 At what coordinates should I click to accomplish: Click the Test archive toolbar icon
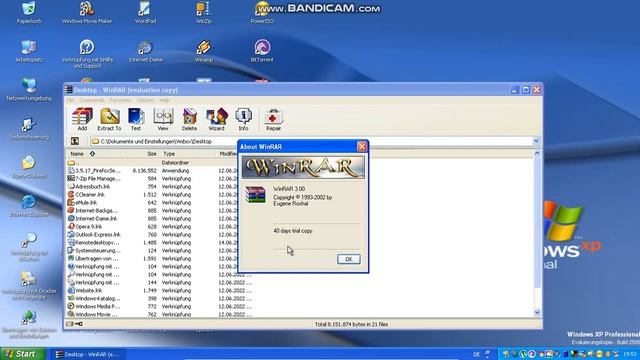tap(136, 119)
